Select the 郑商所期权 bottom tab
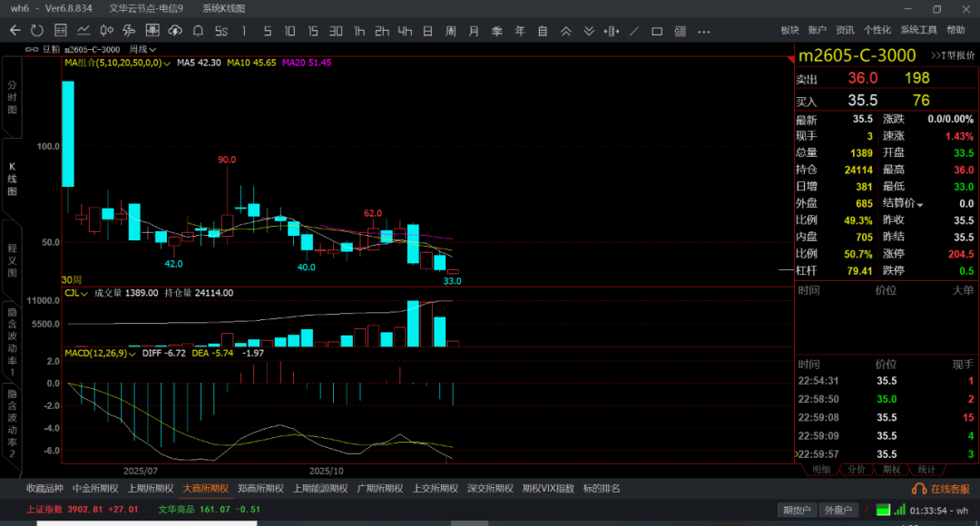This screenshot has height=526, width=980. pos(260,489)
